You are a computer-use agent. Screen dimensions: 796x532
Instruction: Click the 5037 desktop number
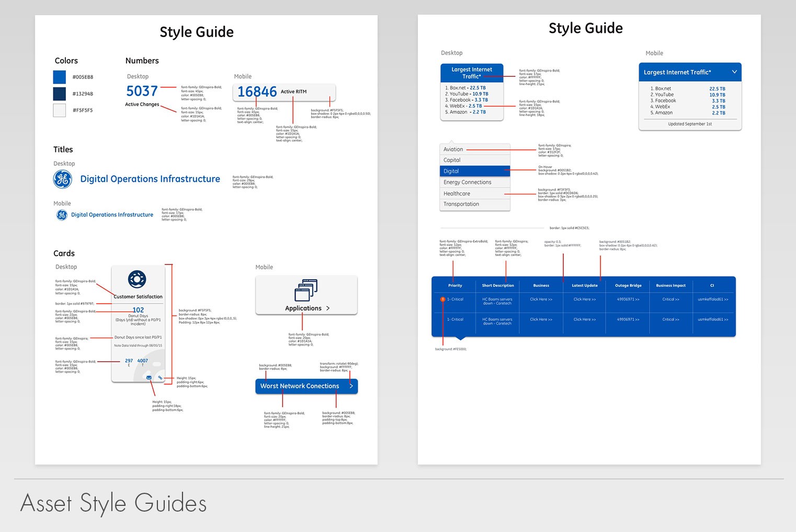[x=142, y=91]
